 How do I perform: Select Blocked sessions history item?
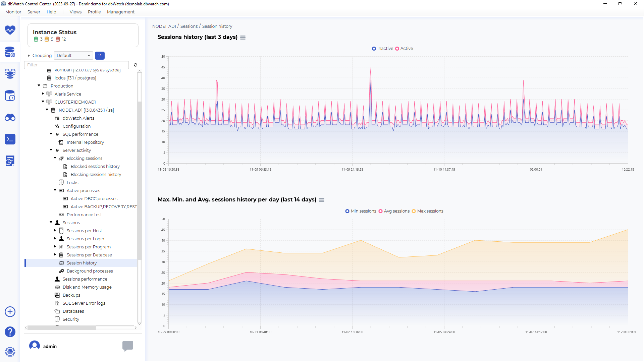[95, 166]
